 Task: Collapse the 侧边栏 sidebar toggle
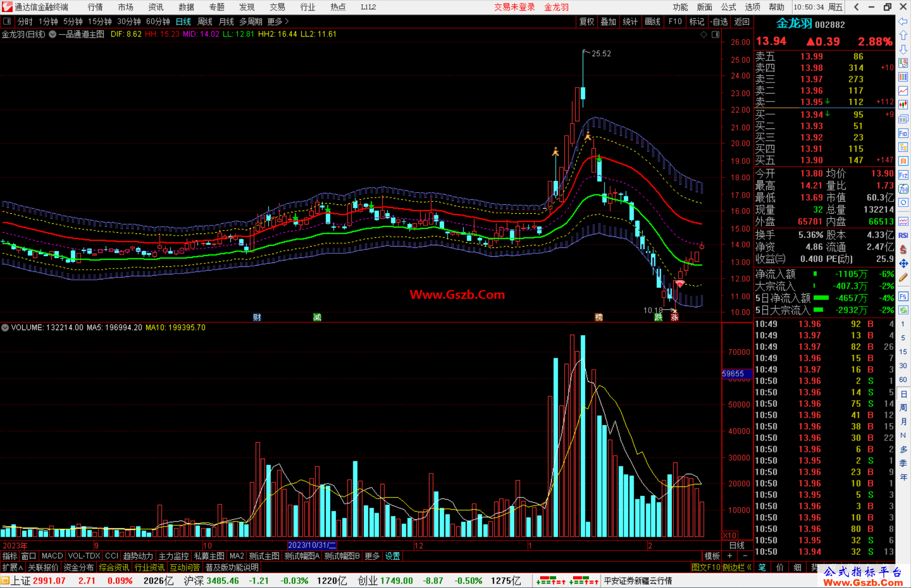tap(737, 567)
